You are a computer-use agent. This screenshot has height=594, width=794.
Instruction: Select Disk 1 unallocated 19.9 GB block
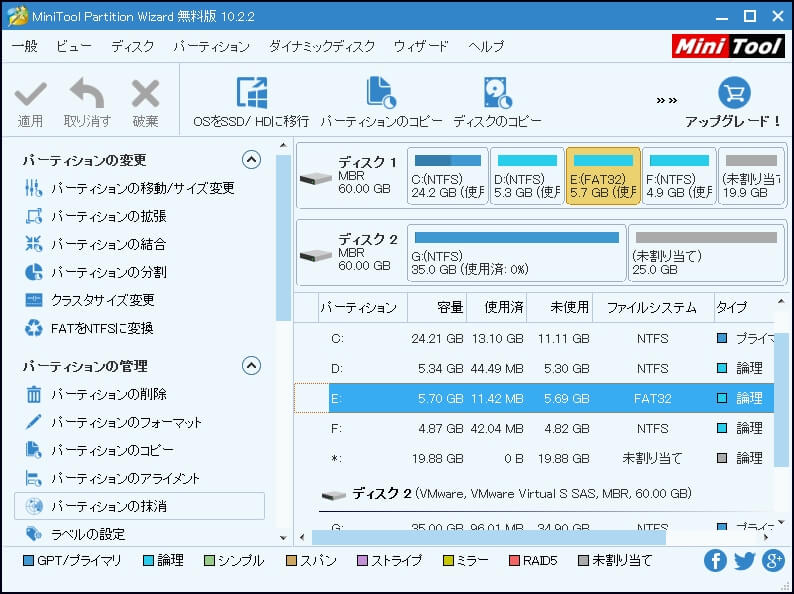pyautogui.click(x=751, y=176)
